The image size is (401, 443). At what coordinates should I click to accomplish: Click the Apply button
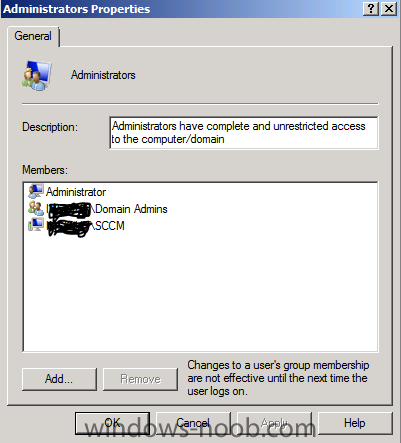coord(274,423)
